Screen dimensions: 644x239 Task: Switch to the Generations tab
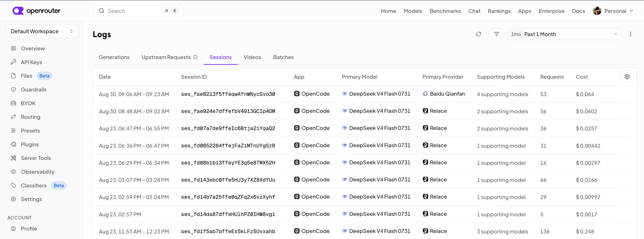pos(114,57)
